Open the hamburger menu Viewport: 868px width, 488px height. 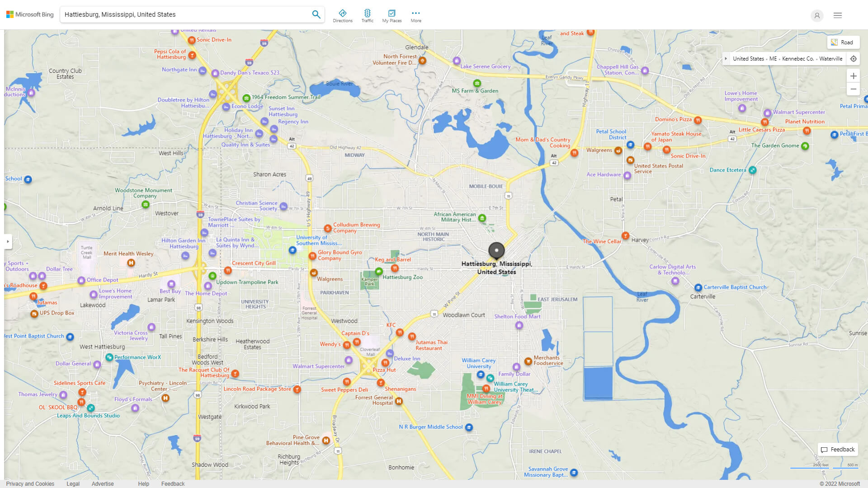click(x=837, y=15)
